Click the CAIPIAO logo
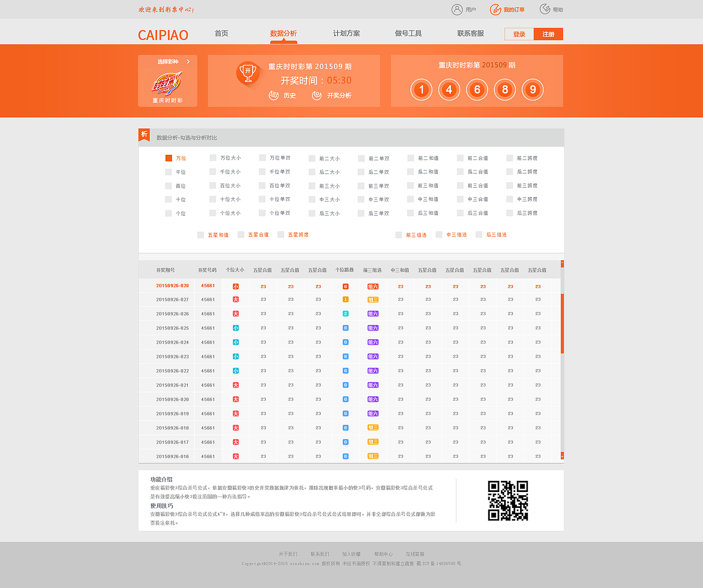Viewport: 703px width, 588px height. pos(163,35)
